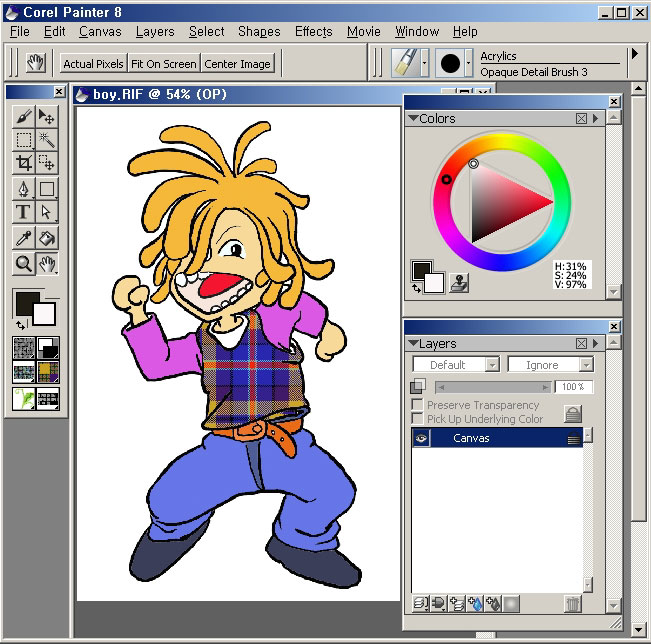
Task: Open the Default composite method dropdown
Action: [455, 365]
